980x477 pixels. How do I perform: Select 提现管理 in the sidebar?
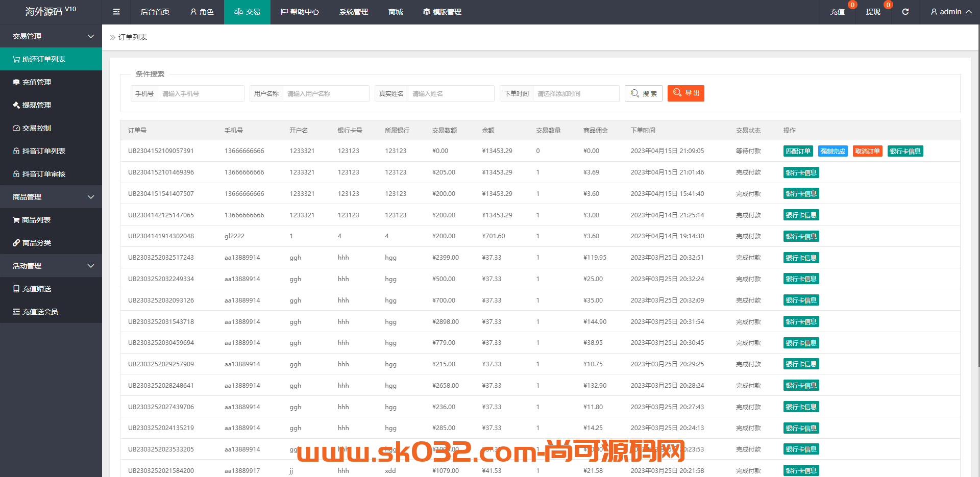(x=51, y=105)
